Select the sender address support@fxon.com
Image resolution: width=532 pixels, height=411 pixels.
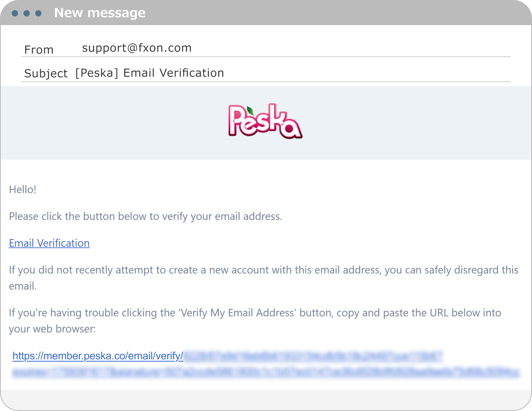click(137, 48)
